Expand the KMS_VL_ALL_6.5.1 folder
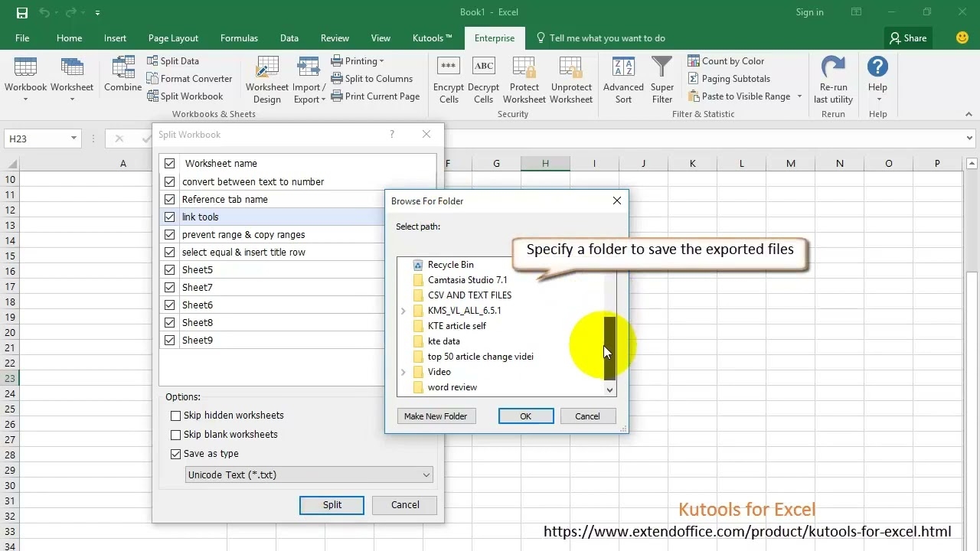Screen dimensions: 980x551 [x=403, y=311]
